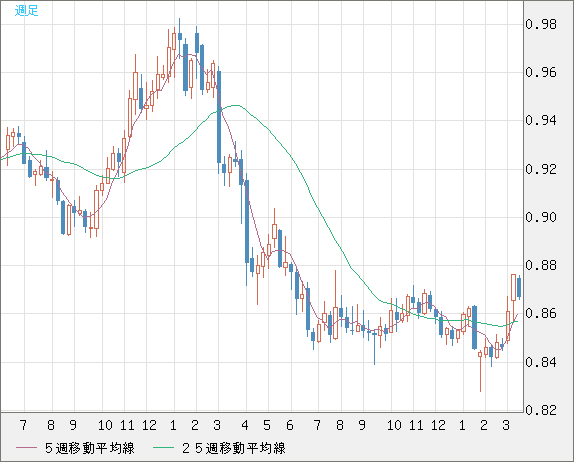This screenshot has width=574, height=462.
Task: Click the 0.98 price axis label
Action: point(541,25)
